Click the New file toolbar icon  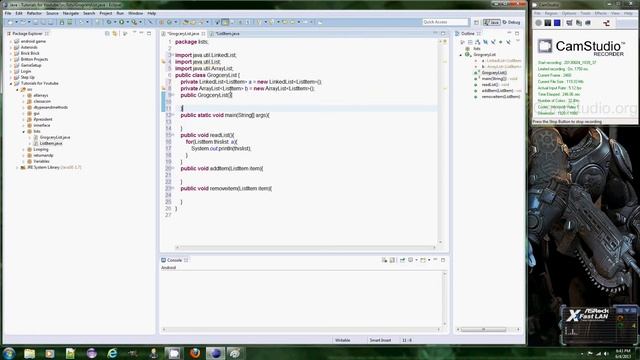[x=10, y=22]
